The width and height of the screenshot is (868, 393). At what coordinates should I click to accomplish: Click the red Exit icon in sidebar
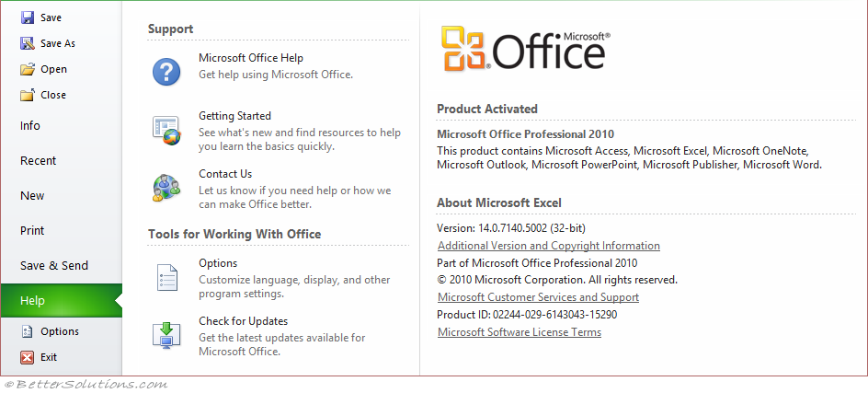28,357
